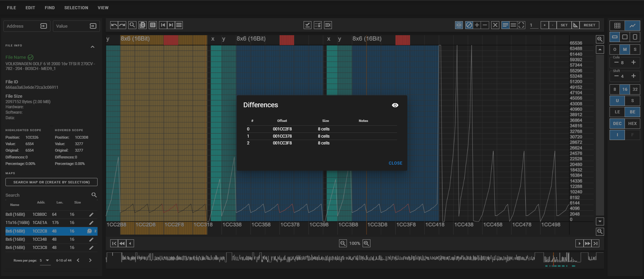Close the Differences dialog
This screenshot has height=279, width=644.
[x=395, y=163]
